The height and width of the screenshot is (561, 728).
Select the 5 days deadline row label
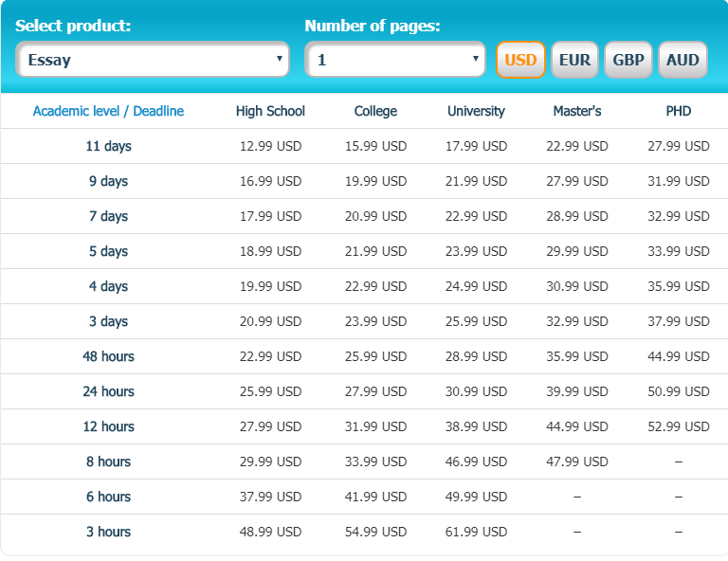click(108, 251)
